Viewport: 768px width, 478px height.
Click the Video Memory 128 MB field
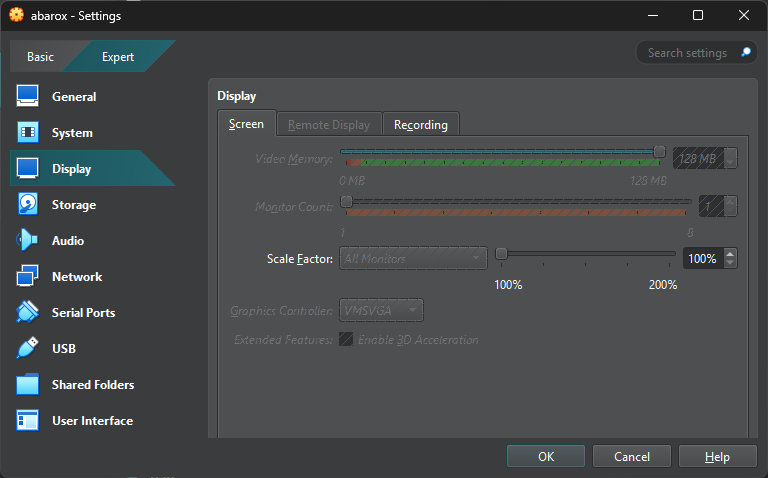pyautogui.click(x=698, y=158)
